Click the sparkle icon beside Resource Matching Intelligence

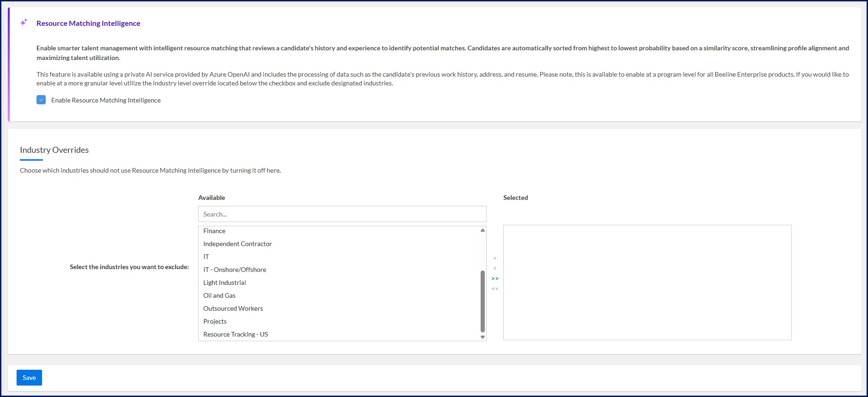click(x=24, y=22)
